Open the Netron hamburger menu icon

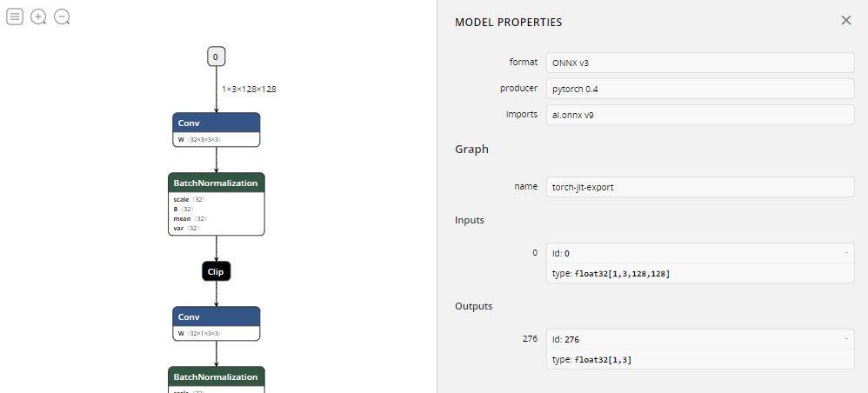pos(15,17)
